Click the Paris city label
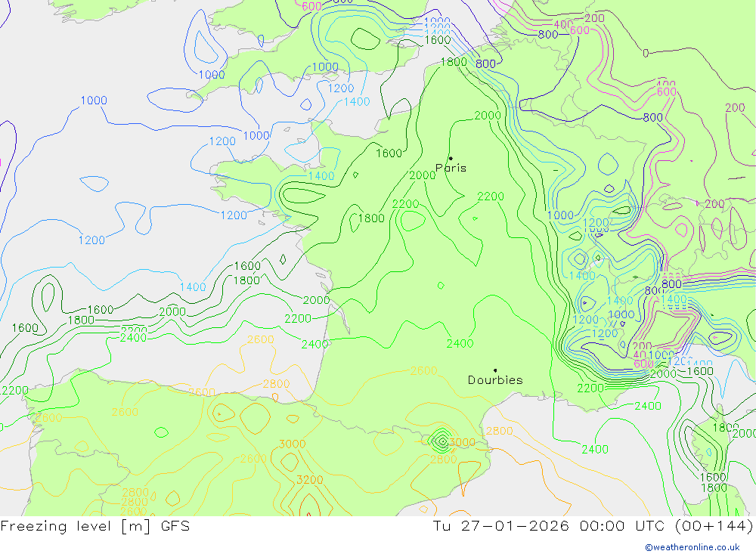The image size is (756, 554). pos(451,168)
